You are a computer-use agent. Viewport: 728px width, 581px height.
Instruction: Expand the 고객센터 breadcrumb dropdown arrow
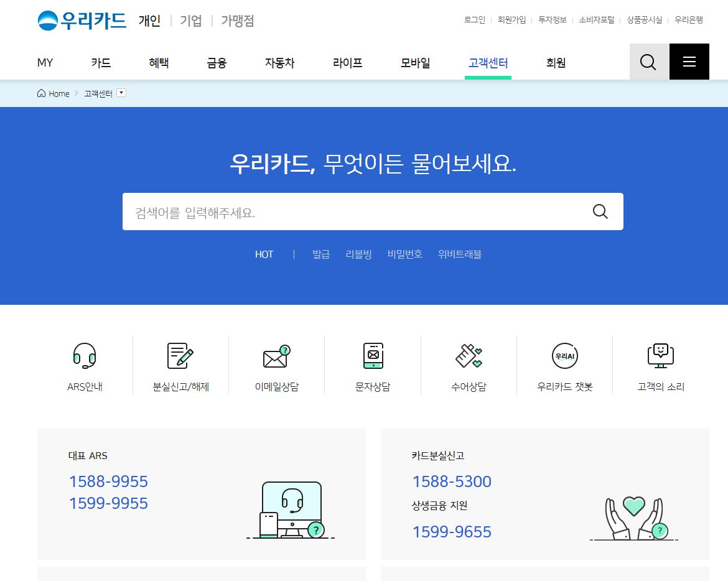point(121,93)
